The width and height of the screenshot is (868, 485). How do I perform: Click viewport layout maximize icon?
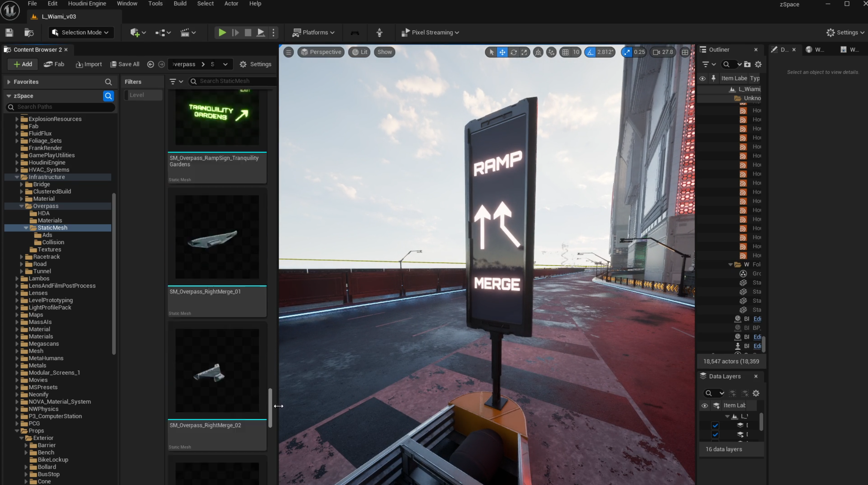pos(685,52)
